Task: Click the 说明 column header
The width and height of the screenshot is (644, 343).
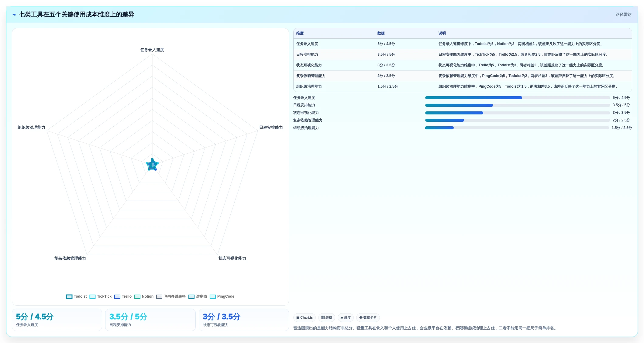Action: [x=442, y=33]
